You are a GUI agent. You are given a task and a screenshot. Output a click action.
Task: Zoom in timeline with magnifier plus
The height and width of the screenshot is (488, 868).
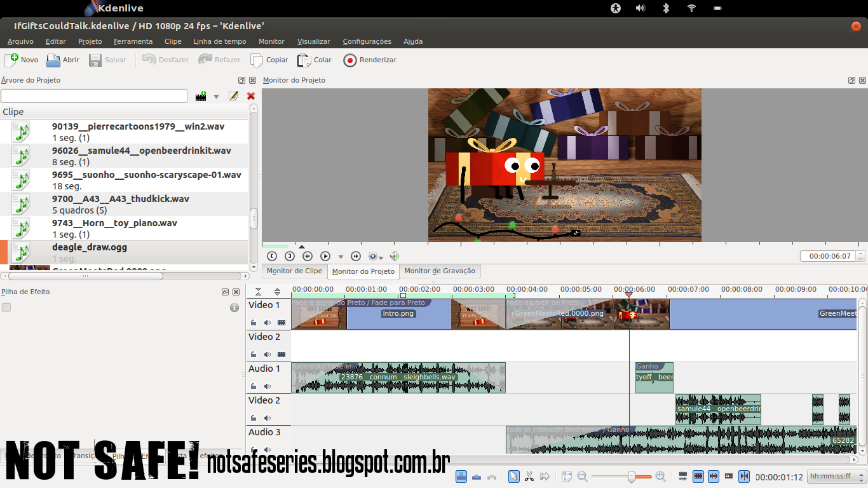click(660, 477)
